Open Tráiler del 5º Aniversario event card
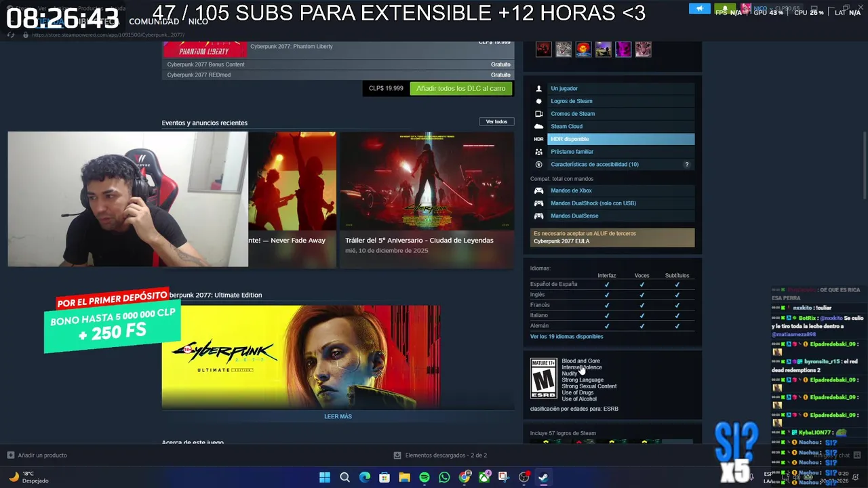The image size is (868, 488). (x=427, y=200)
